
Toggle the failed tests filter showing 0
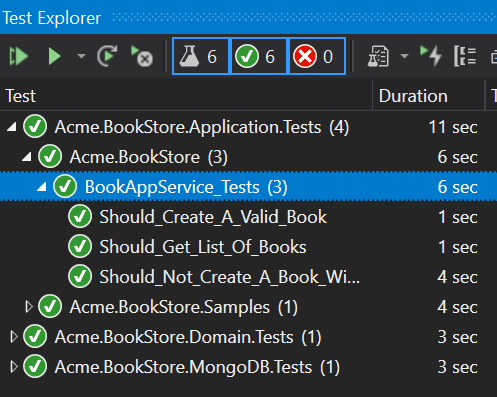(x=317, y=56)
